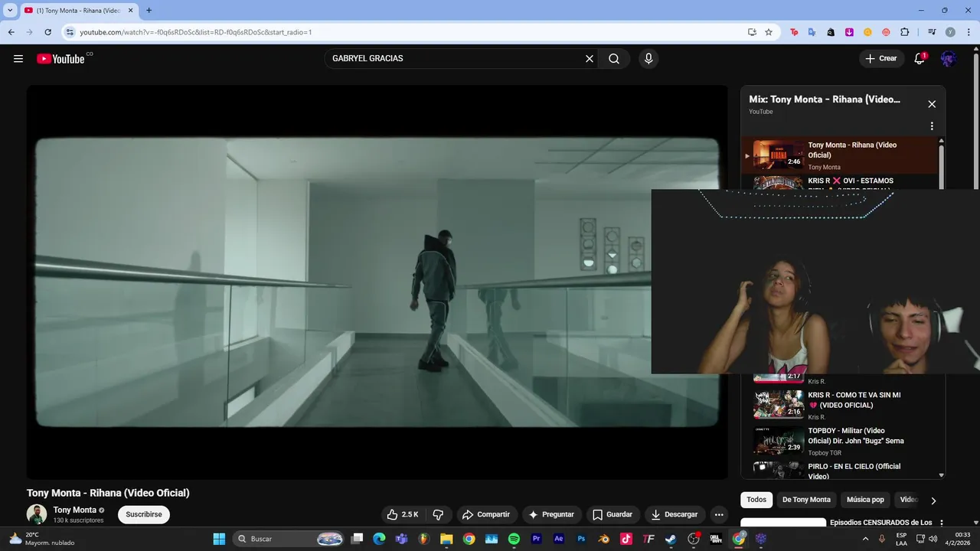Viewport: 980px width, 551px height.
Task: Dislike the video with thumbs down
Action: click(x=438, y=514)
